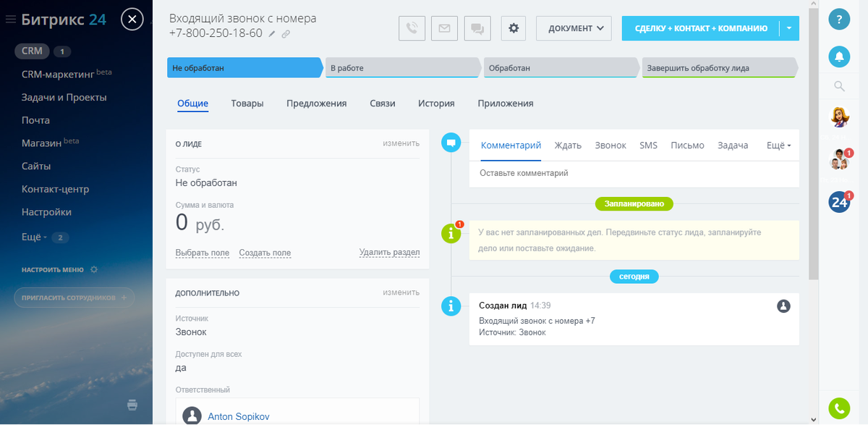Screen dimensions: 868x425
Task: Select the Письмо timeline tab
Action: [x=687, y=146]
